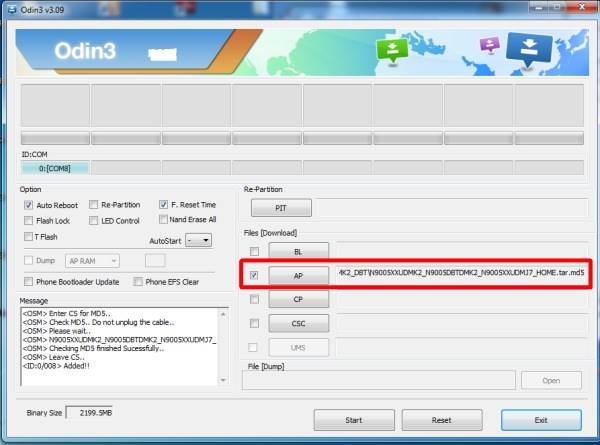
Task: Select the 0:[COM8] port indicator
Action: coord(55,168)
